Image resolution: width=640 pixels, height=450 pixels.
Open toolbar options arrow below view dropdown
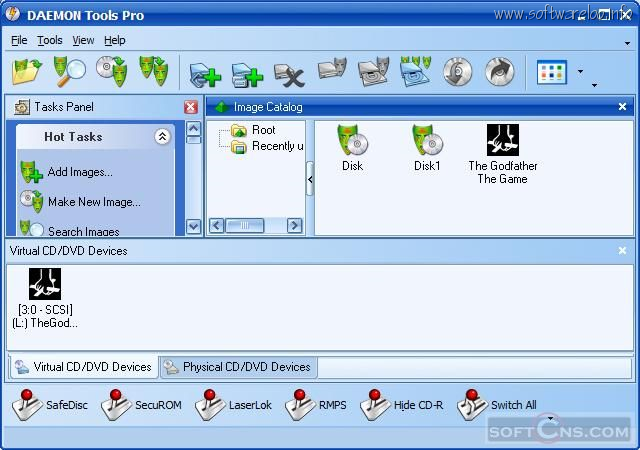pos(594,85)
